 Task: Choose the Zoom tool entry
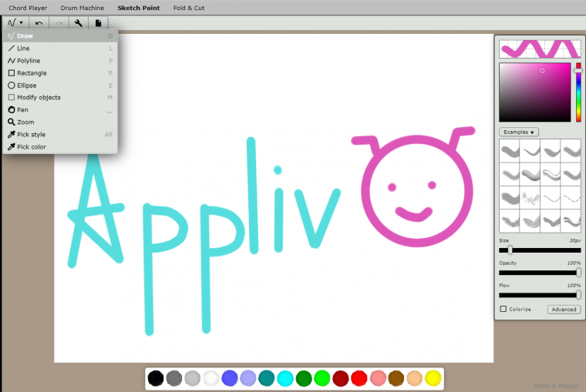click(60, 122)
